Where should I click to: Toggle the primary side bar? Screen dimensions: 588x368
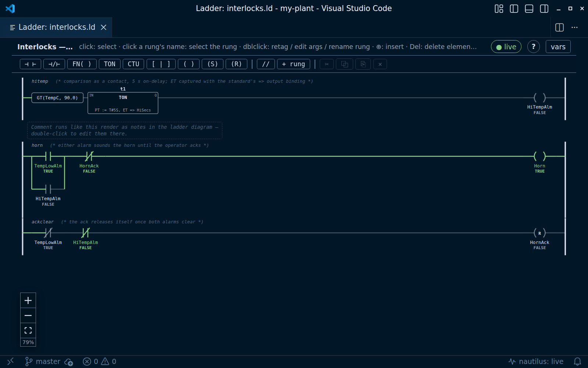click(514, 8)
